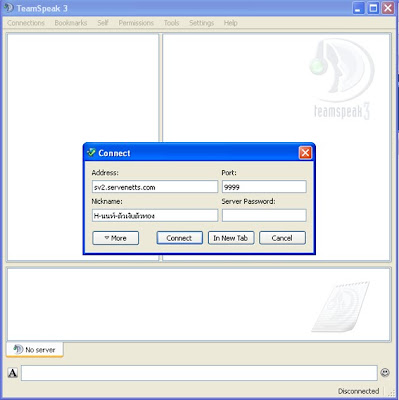
Task: Open the Self menu
Action: [x=103, y=23]
